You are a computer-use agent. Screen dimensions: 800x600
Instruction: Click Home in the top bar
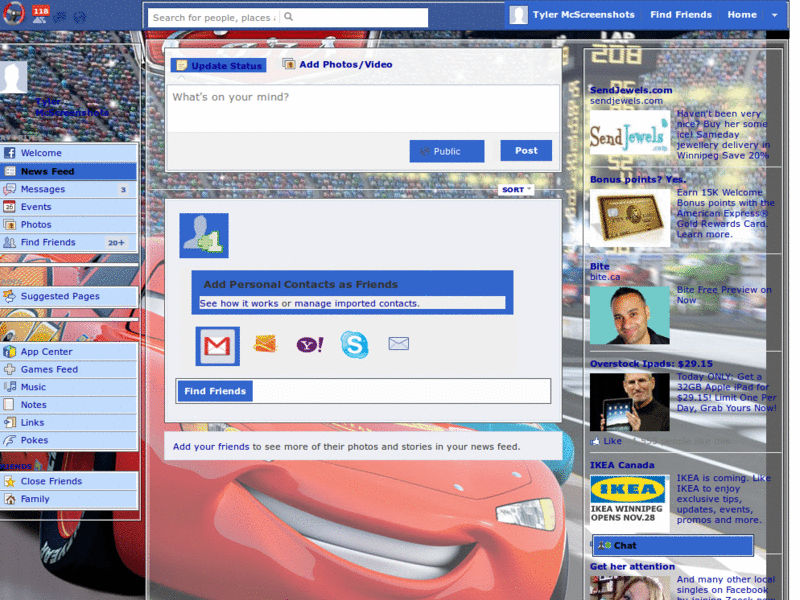coord(742,15)
